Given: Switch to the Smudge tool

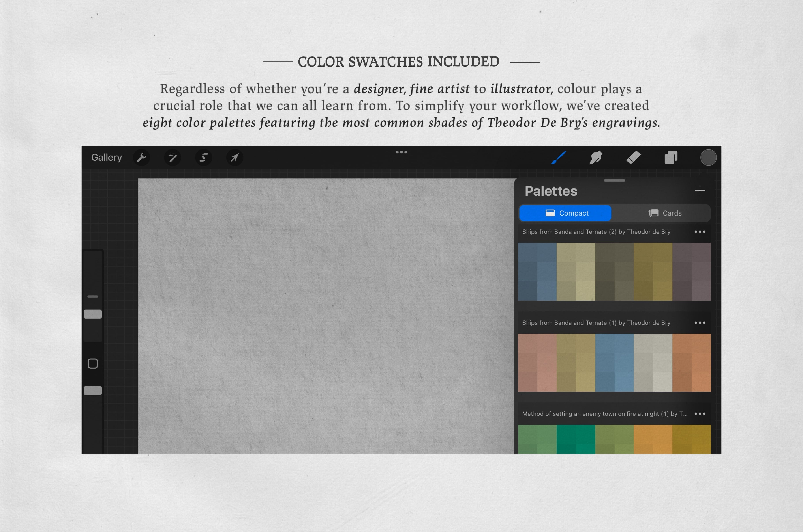Looking at the screenshot, I should tap(596, 157).
